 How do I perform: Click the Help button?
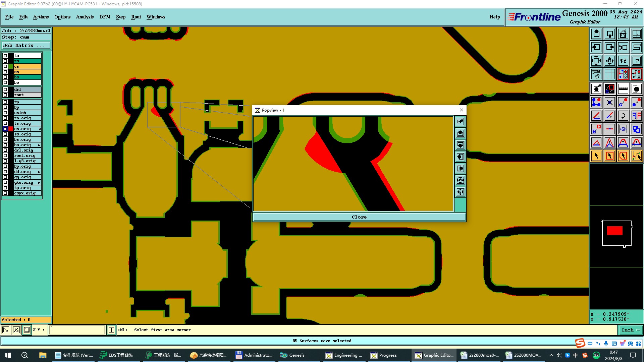[494, 17]
